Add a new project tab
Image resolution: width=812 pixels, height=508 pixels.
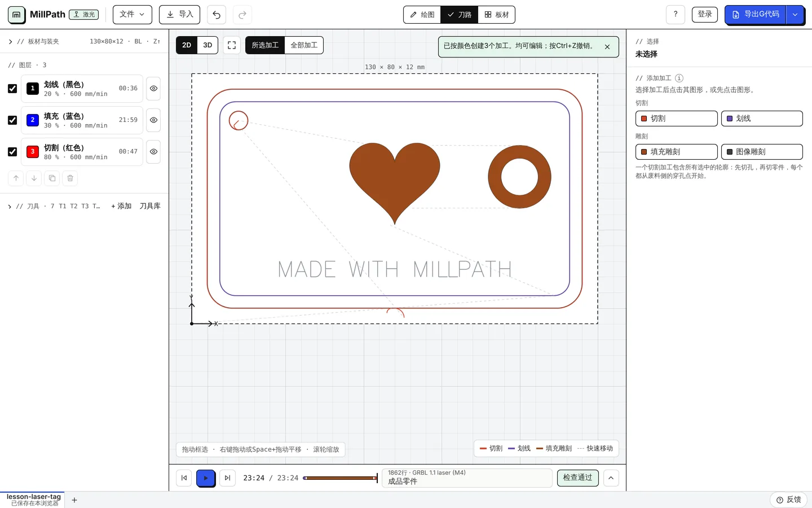point(74,500)
